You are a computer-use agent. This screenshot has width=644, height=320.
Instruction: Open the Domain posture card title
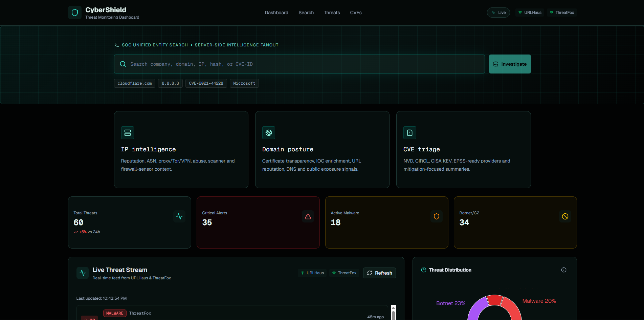pyautogui.click(x=288, y=149)
